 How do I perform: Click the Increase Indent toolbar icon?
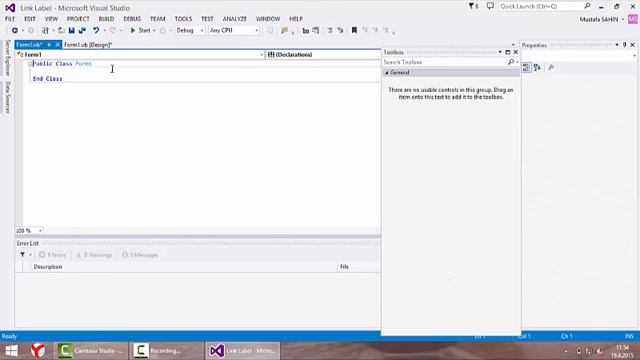click(x=340, y=31)
